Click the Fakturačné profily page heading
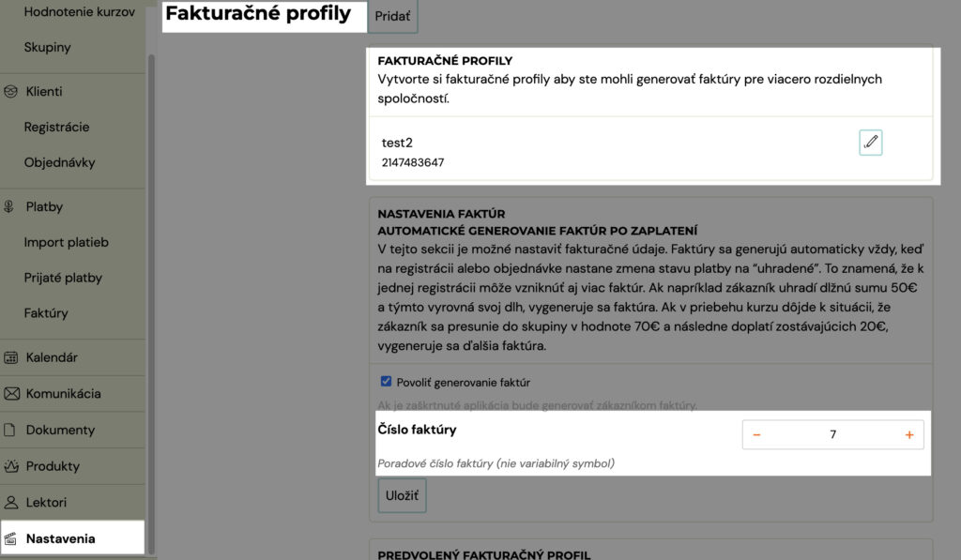The width and height of the screenshot is (961, 560). click(x=258, y=13)
